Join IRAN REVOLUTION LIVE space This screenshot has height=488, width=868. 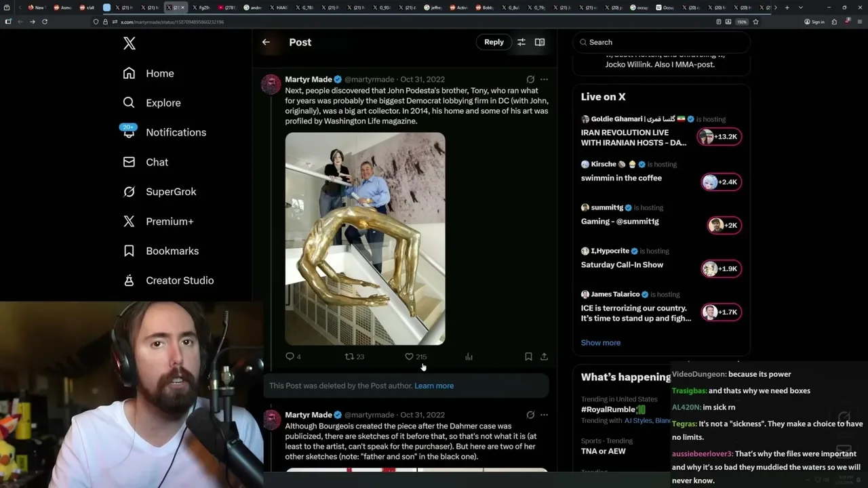click(x=634, y=138)
